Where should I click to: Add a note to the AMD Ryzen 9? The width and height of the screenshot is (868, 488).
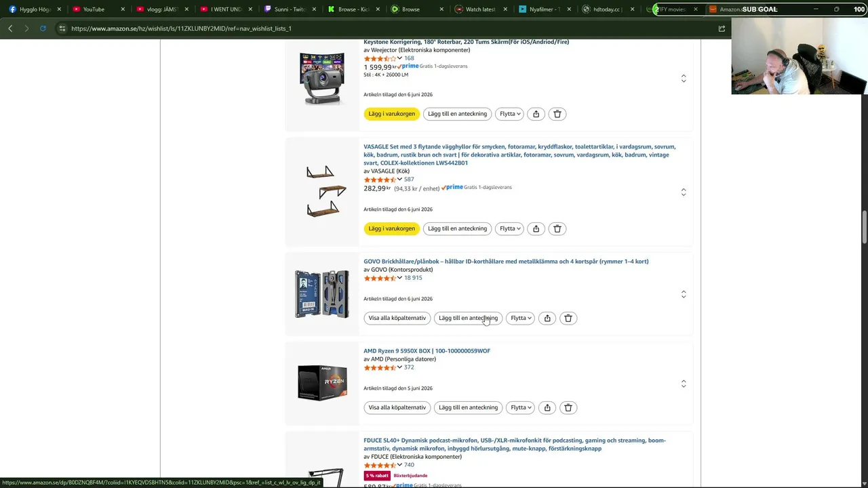pos(468,407)
